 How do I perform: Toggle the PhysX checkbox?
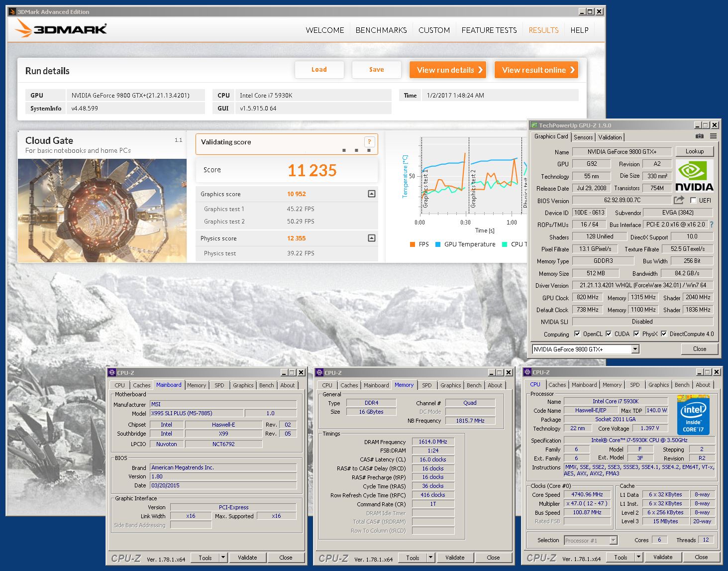636,334
